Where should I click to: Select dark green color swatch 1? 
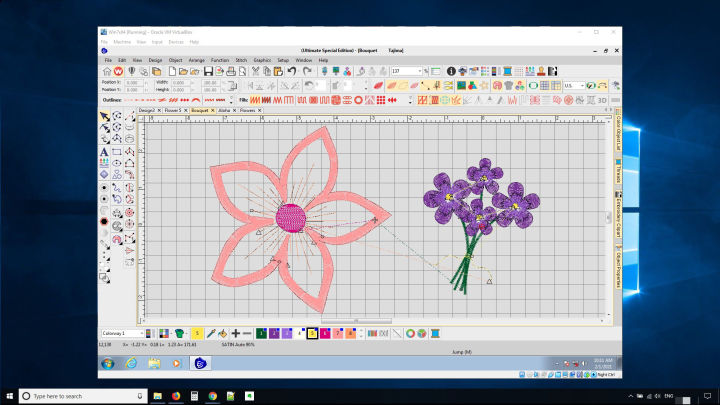[261, 333]
